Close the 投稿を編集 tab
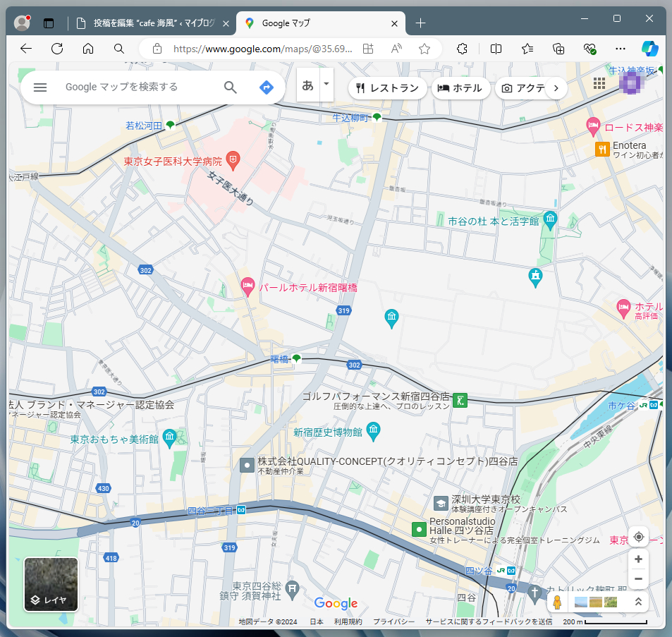672x637 pixels. (226, 23)
